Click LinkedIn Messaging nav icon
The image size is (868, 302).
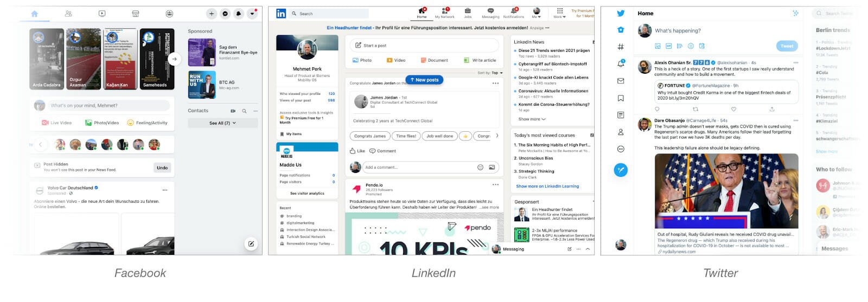point(490,12)
